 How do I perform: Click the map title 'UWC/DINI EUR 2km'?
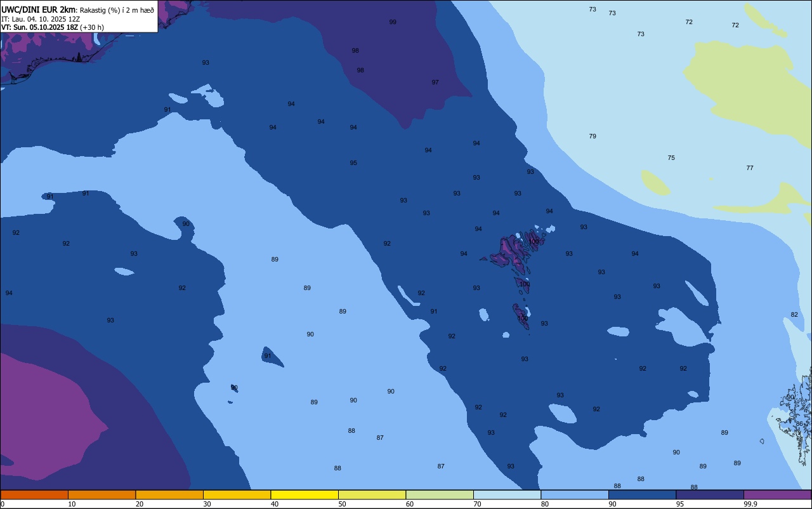click(x=38, y=10)
